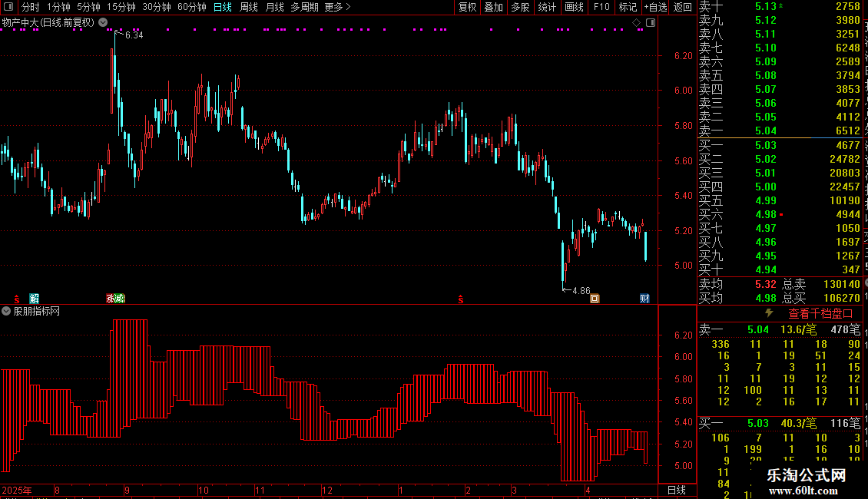Click the 总卖 130140 total
This screenshot has width=868, height=499.
tap(821, 284)
